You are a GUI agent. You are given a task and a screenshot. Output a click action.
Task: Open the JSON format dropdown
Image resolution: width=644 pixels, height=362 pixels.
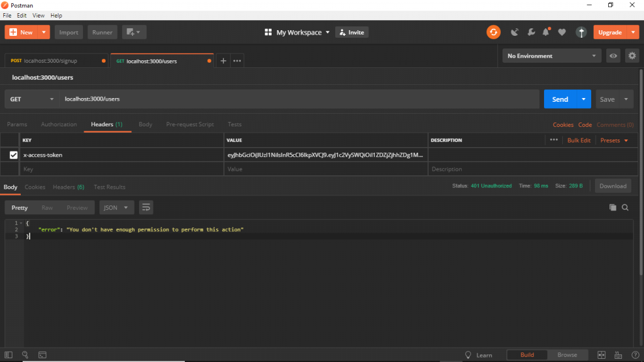116,207
